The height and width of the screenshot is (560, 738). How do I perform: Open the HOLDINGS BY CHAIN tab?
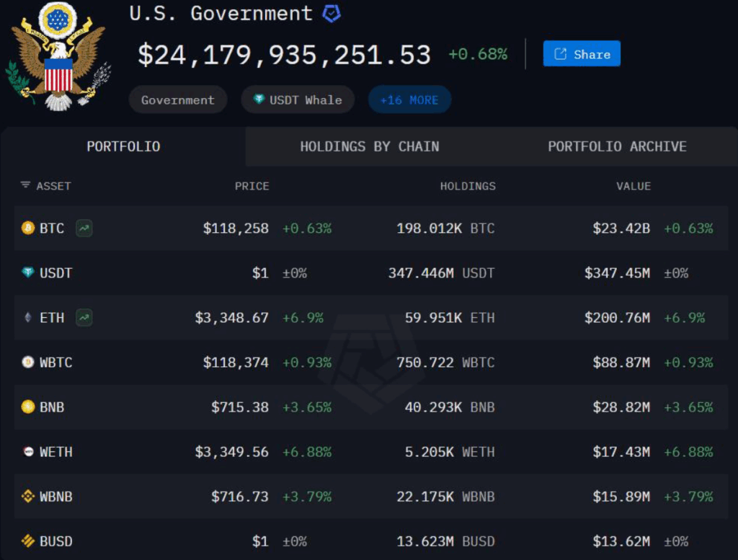370,146
